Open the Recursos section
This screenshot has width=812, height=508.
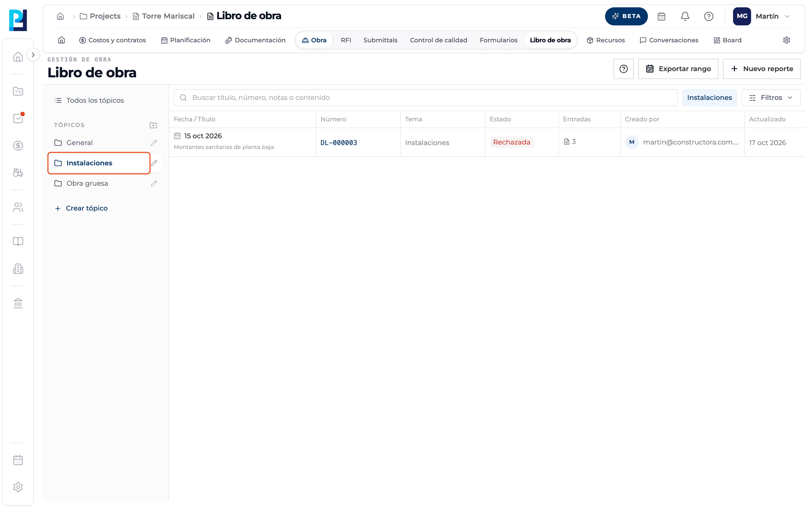tap(606, 40)
